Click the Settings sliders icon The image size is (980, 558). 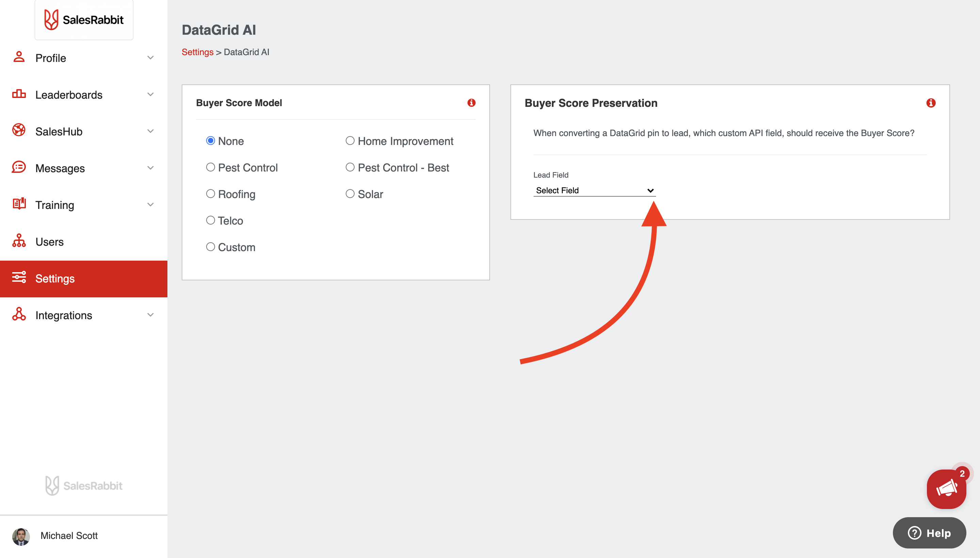click(x=19, y=277)
